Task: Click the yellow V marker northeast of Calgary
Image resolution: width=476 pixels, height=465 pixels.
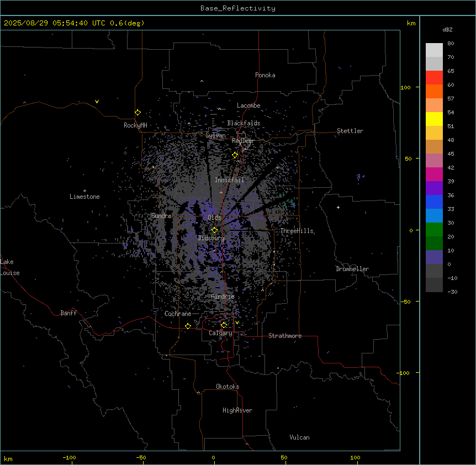Action: point(237,323)
